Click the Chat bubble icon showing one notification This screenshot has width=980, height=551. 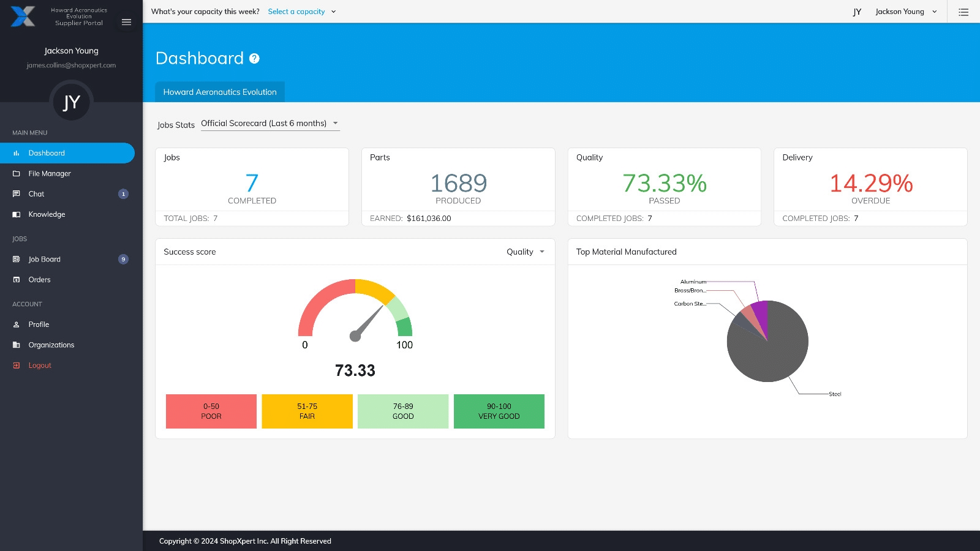point(16,193)
